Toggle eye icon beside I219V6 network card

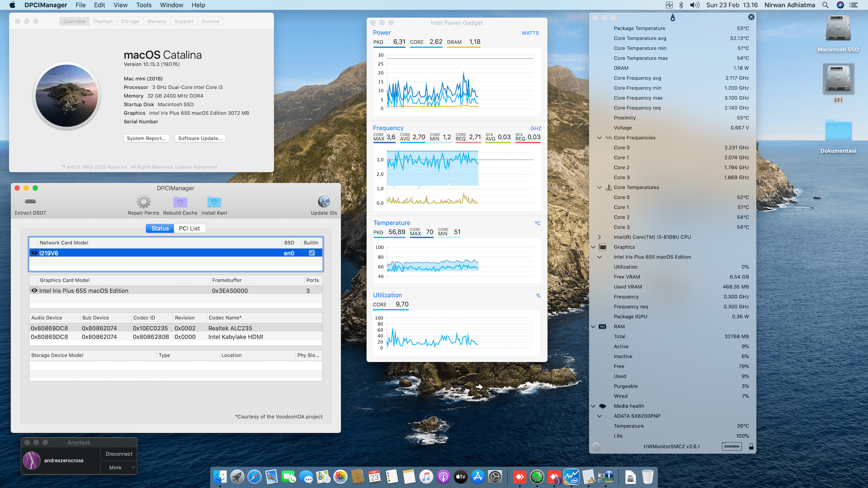[34, 253]
